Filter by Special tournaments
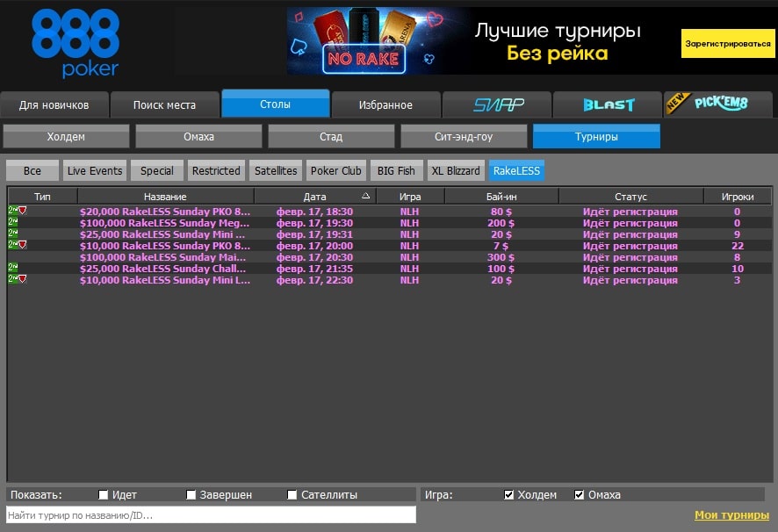This screenshot has height=532, width=778. [x=157, y=170]
